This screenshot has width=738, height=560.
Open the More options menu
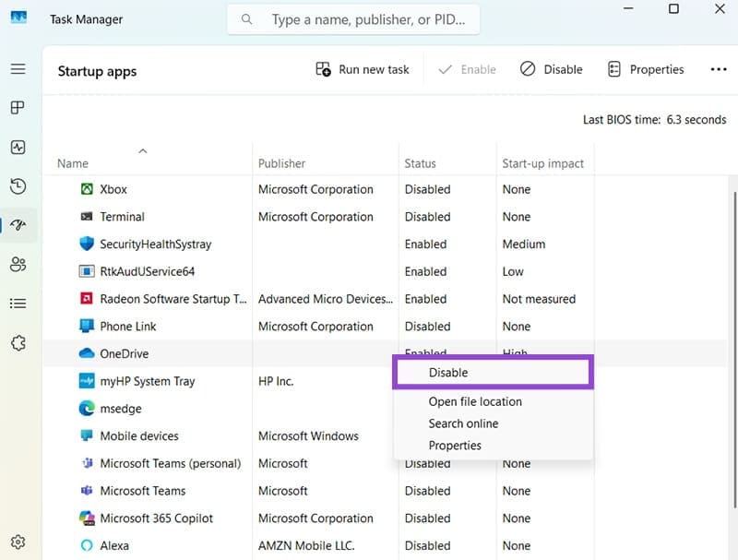coord(719,69)
